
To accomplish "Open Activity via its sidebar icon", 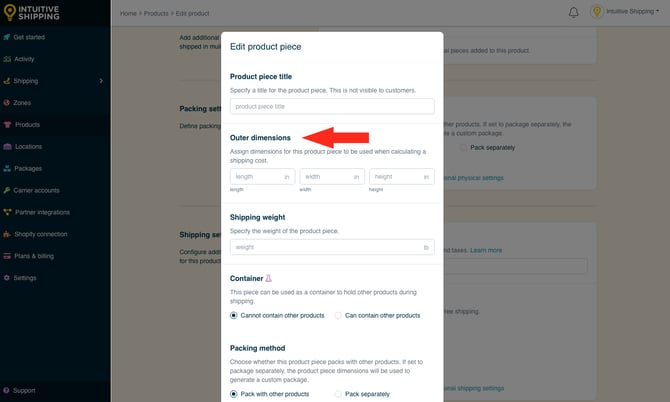I will tap(7, 59).
